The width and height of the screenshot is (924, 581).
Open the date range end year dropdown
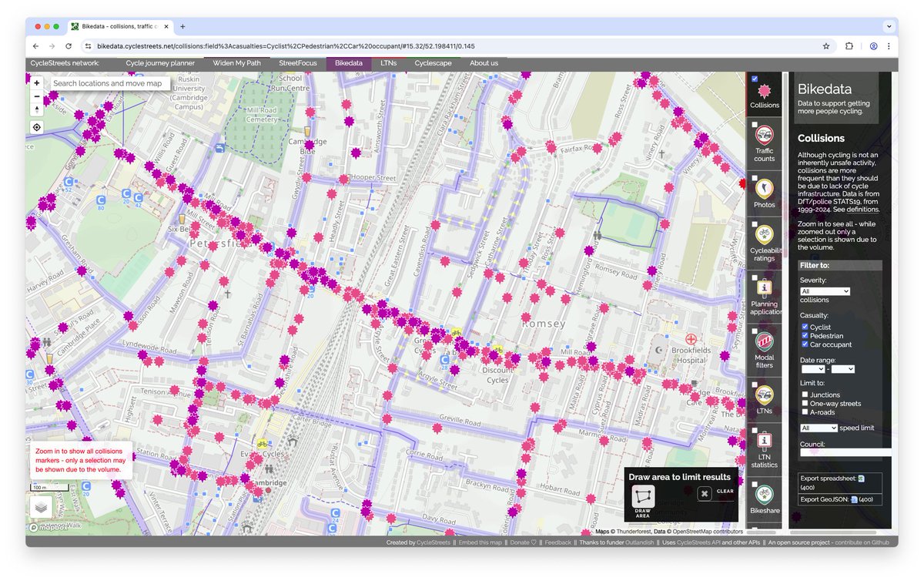pyautogui.click(x=842, y=369)
